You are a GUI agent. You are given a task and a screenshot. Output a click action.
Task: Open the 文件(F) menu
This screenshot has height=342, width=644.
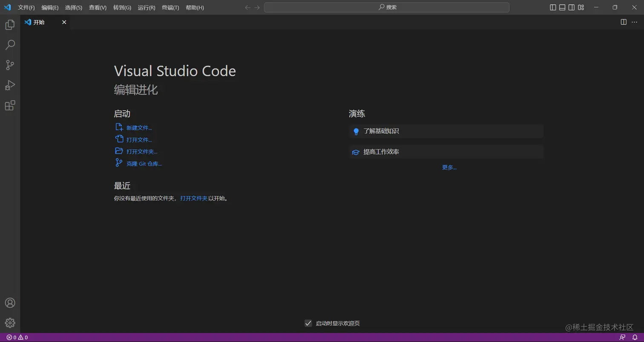point(26,8)
